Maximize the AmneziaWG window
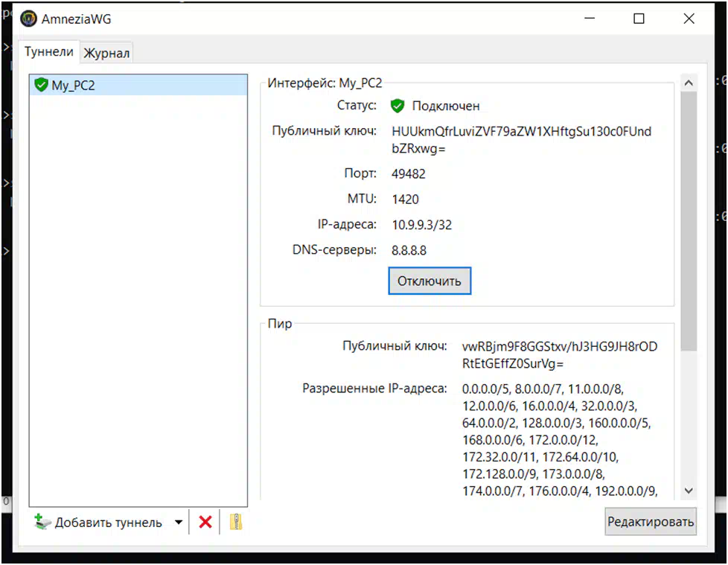 point(639,19)
